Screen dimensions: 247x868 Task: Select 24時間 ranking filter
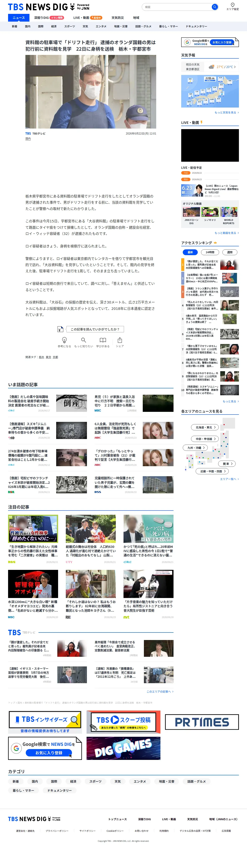[210, 252]
